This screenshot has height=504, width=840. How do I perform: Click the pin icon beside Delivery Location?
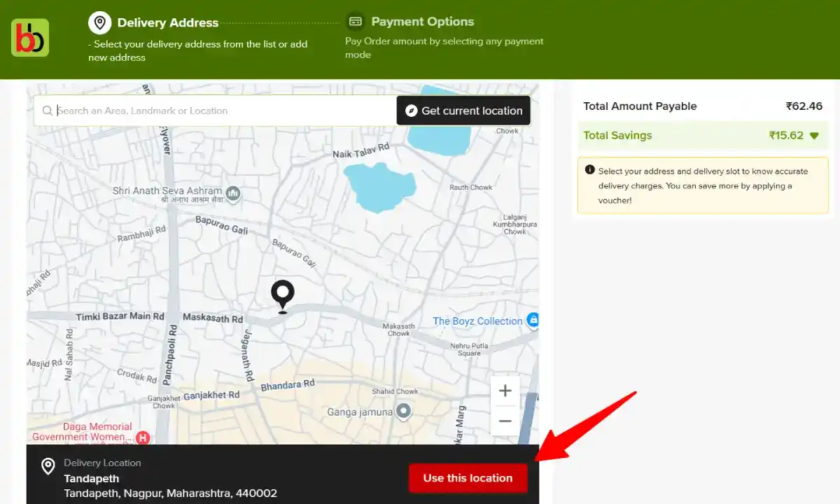point(47,466)
